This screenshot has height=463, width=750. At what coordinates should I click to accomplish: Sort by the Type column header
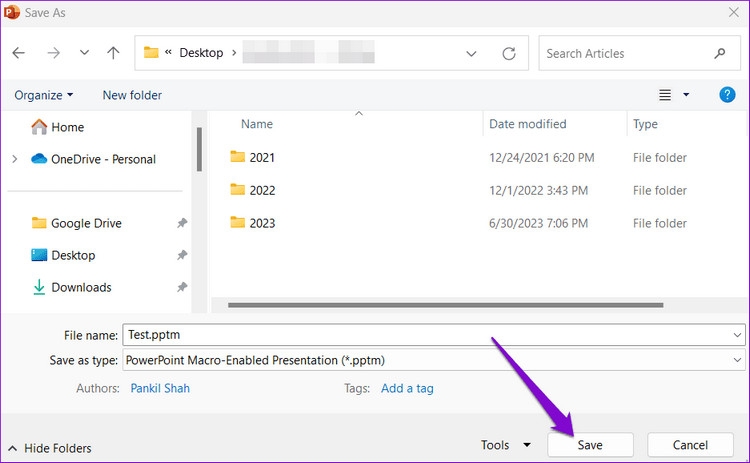[645, 124]
